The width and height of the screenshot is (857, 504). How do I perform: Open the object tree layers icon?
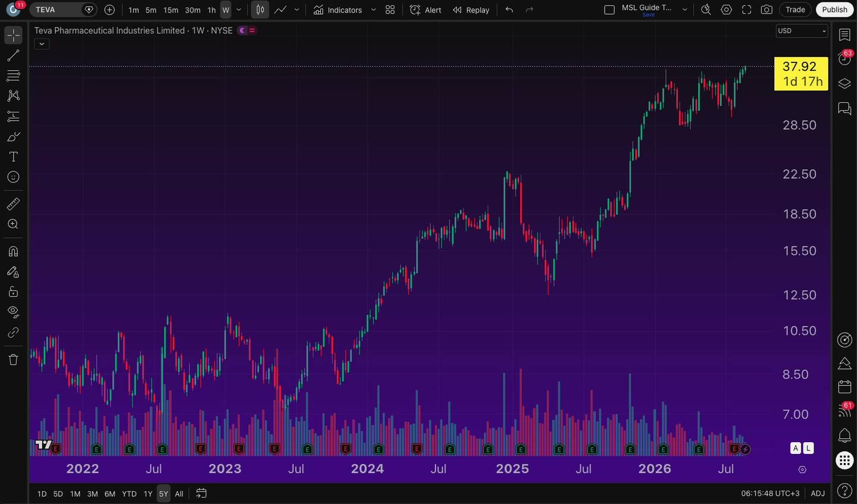pyautogui.click(x=845, y=83)
